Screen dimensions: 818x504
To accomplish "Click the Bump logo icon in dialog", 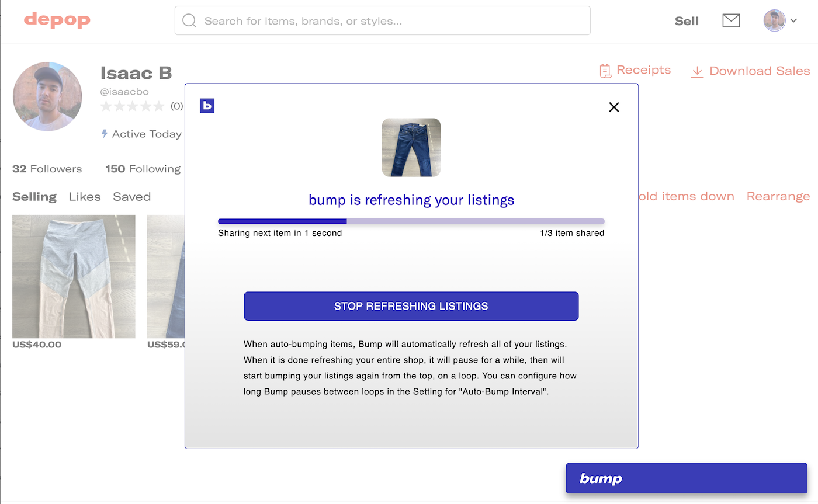I will click(x=207, y=106).
